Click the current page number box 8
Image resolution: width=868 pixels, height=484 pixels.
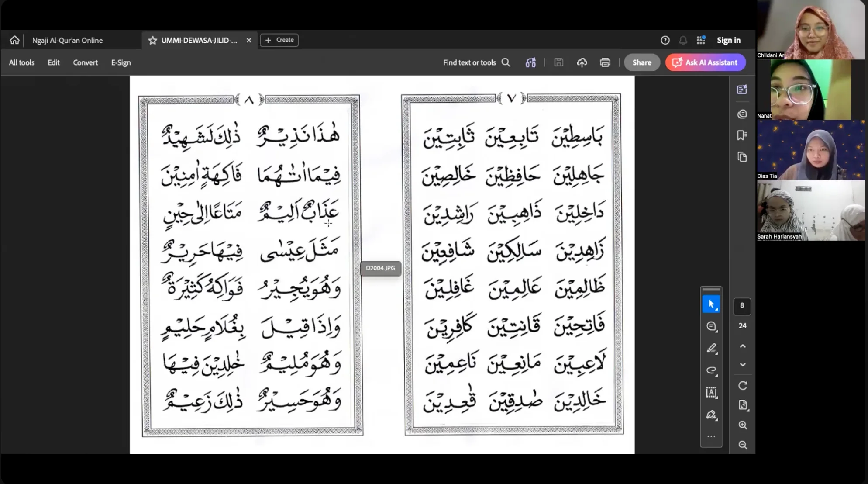click(x=742, y=306)
